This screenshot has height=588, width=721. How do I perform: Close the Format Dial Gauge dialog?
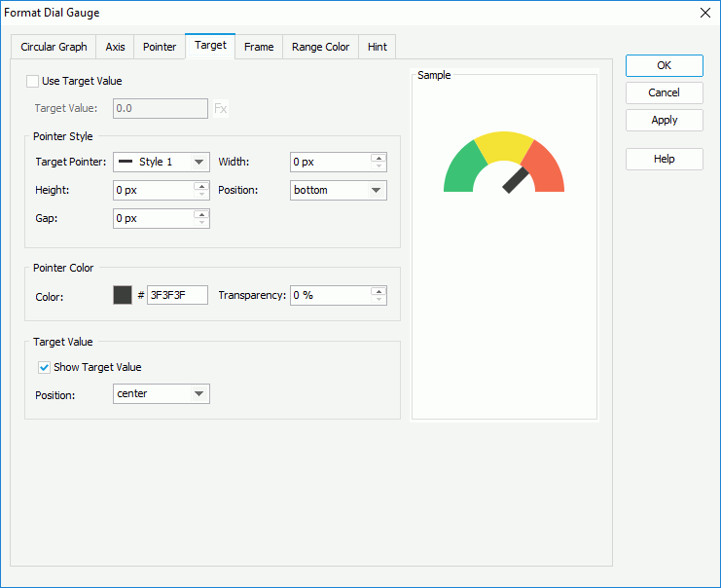tap(704, 13)
